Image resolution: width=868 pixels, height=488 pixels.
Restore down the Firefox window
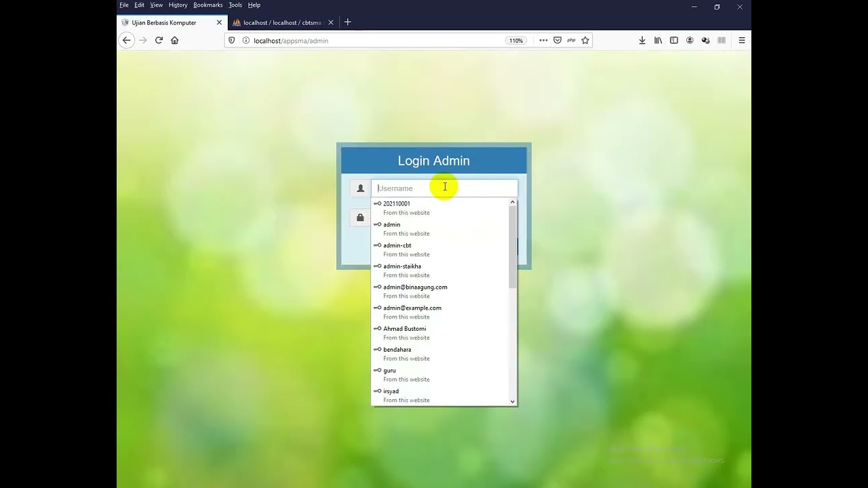[717, 7]
